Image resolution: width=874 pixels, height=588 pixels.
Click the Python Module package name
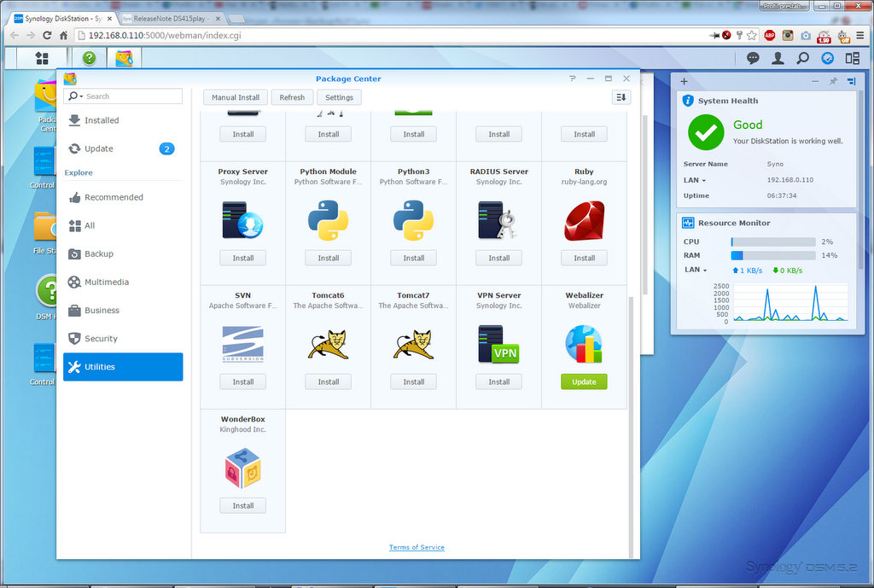(329, 172)
